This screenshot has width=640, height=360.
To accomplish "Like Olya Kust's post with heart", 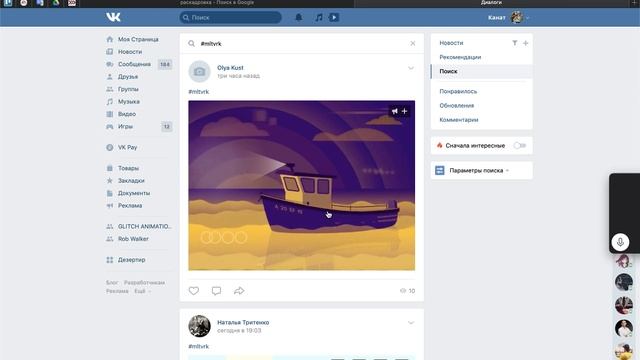I will coord(194,291).
